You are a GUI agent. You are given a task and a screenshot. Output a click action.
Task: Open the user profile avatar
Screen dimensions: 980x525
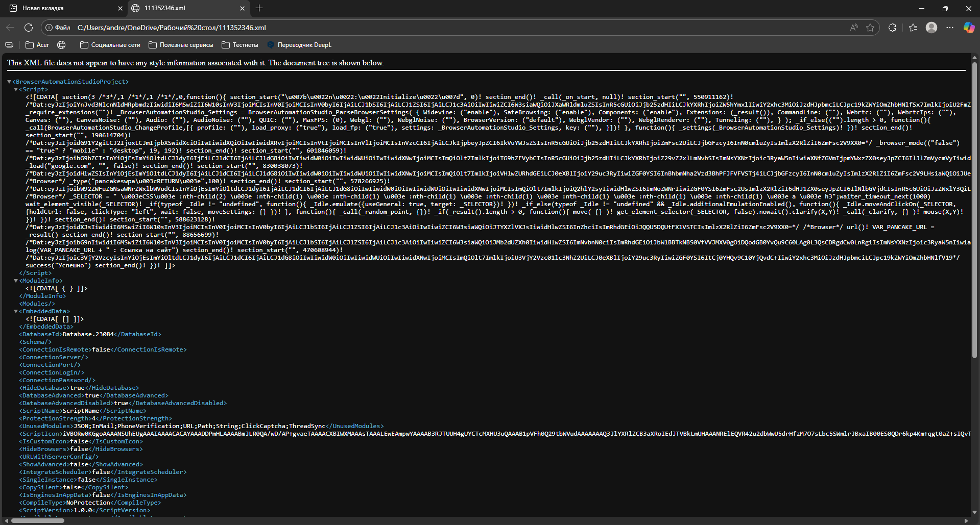931,28
